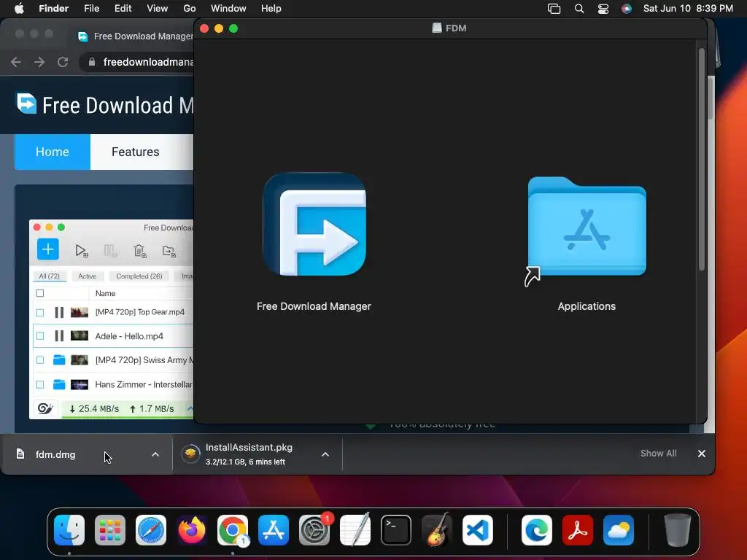Check the Swiss Army row checkbox

pyautogui.click(x=40, y=360)
